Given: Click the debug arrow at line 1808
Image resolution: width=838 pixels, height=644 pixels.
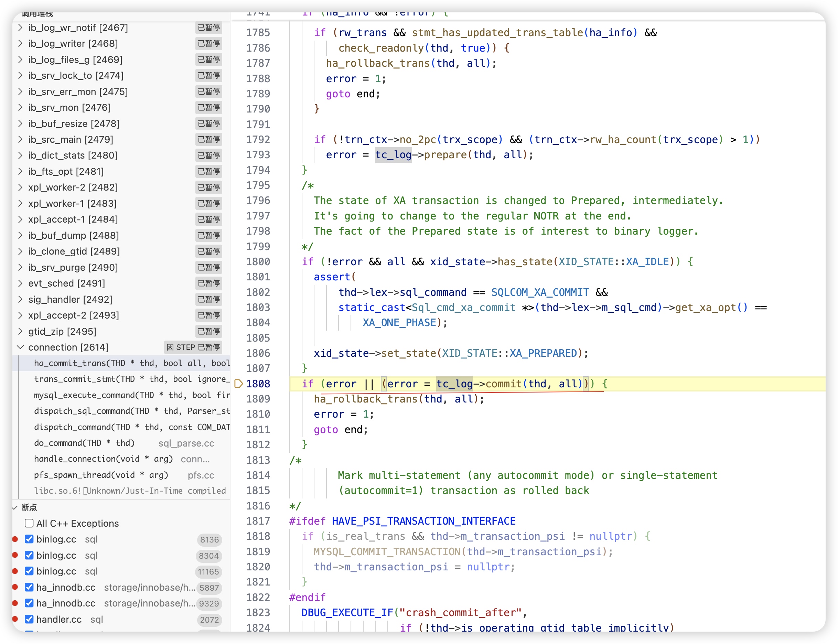Looking at the screenshot, I should point(238,384).
